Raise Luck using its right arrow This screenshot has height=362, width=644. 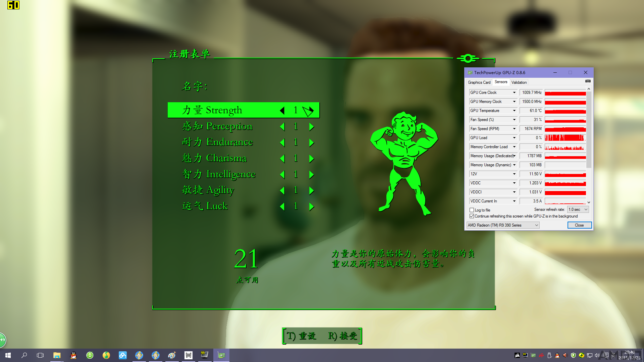(x=311, y=206)
